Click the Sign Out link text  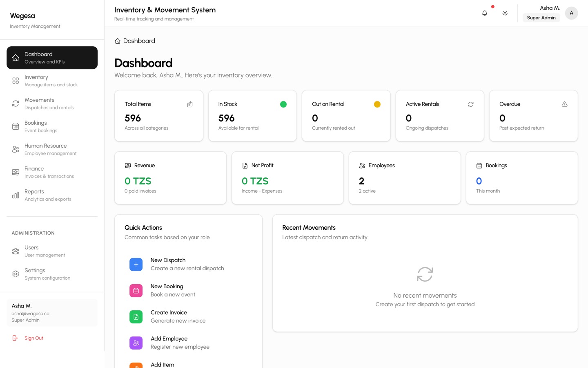pos(34,338)
